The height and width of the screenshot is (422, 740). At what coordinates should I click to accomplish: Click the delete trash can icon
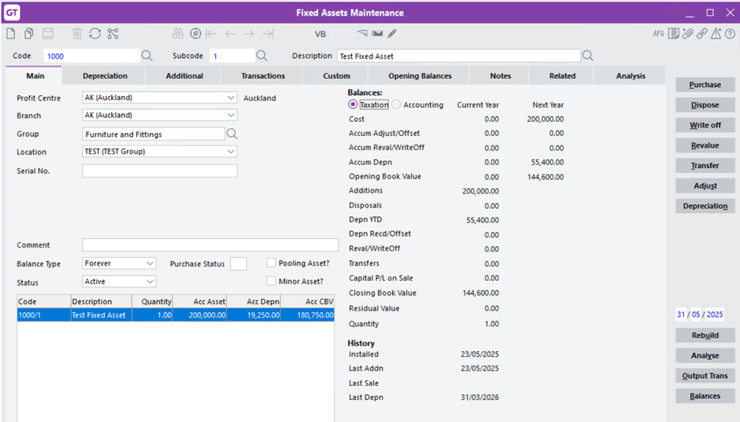click(77, 34)
